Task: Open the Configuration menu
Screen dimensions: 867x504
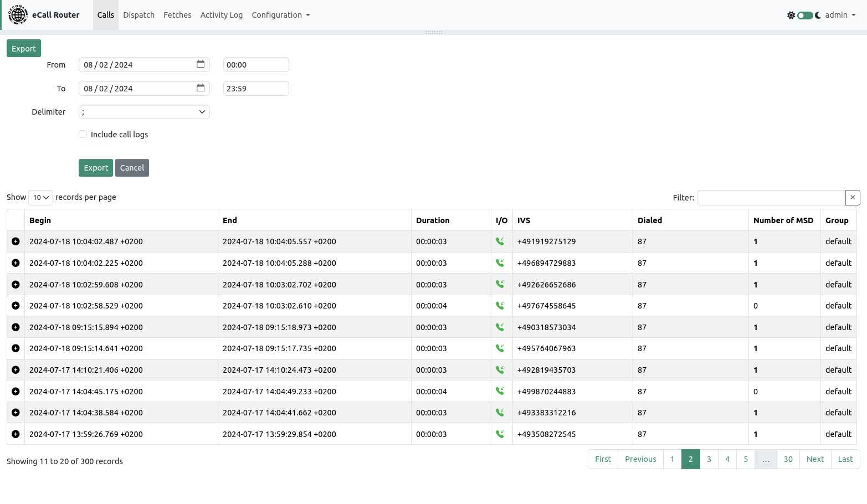Action: [280, 15]
